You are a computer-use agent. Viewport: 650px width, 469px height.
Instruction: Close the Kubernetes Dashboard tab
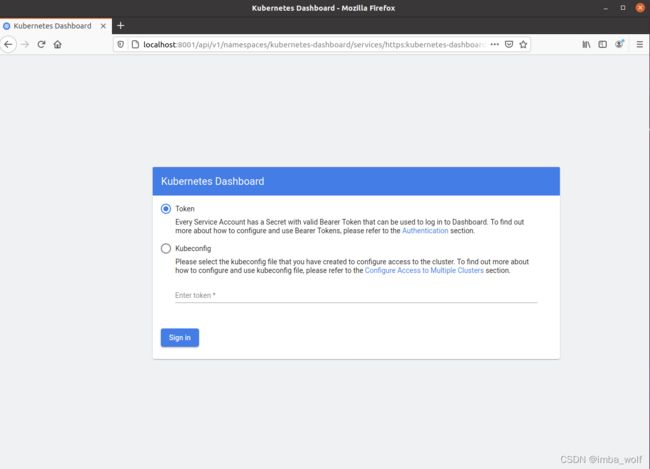click(103, 26)
